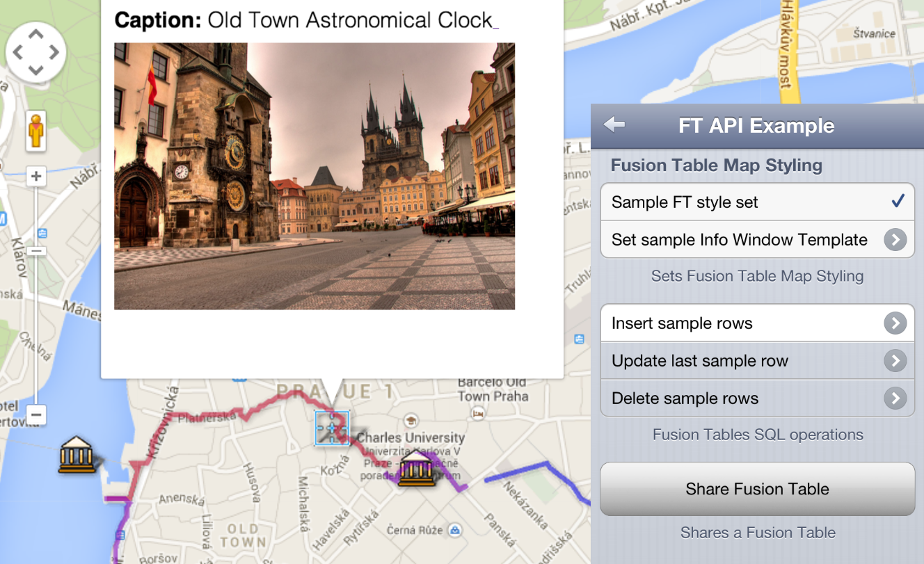The width and height of the screenshot is (924, 564).
Task: Click the Charles University map label
Action: click(x=411, y=437)
